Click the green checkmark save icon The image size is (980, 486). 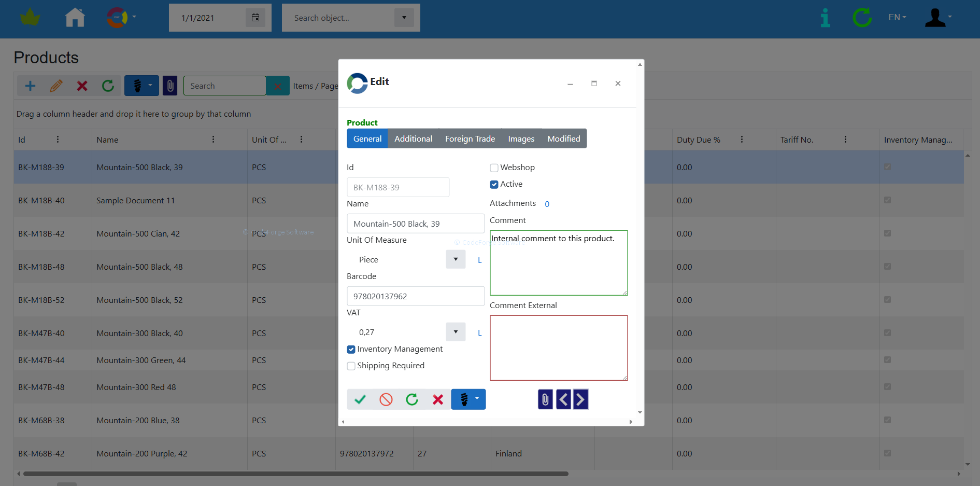click(360, 399)
